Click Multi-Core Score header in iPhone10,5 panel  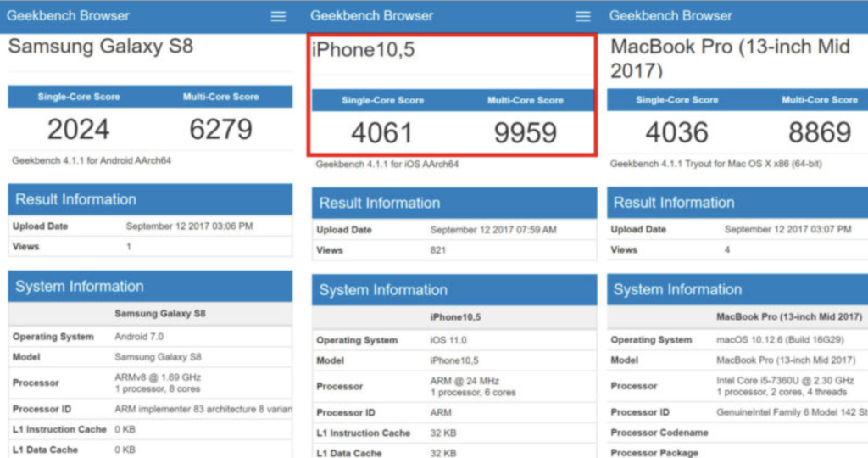(526, 100)
